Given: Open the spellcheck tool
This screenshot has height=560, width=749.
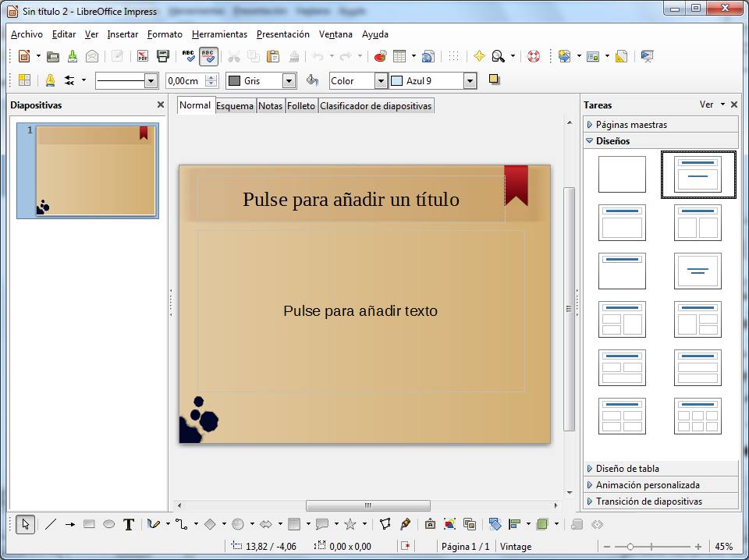Looking at the screenshot, I should 188,56.
